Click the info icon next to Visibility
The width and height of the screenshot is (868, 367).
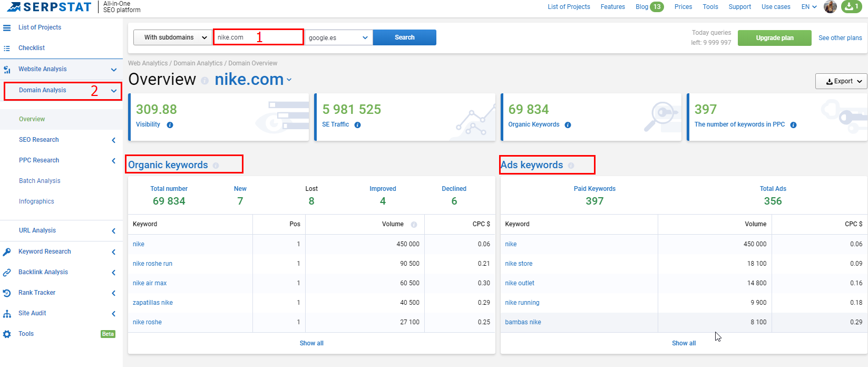(170, 125)
